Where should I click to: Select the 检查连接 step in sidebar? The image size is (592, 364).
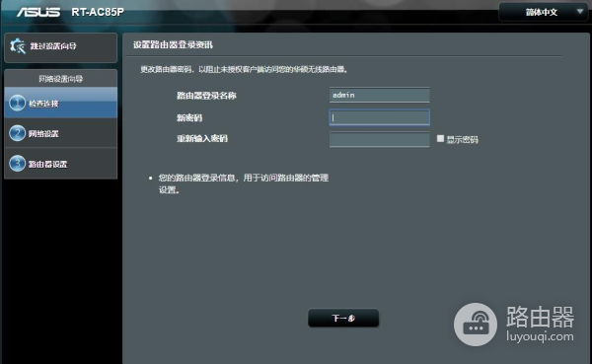(x=61, y=103)
